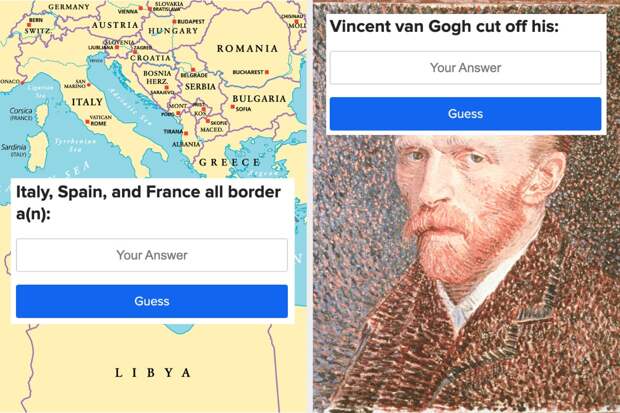
Task: Click the answer field under the Italy, Spain question
Action: (x=152, y=255)
